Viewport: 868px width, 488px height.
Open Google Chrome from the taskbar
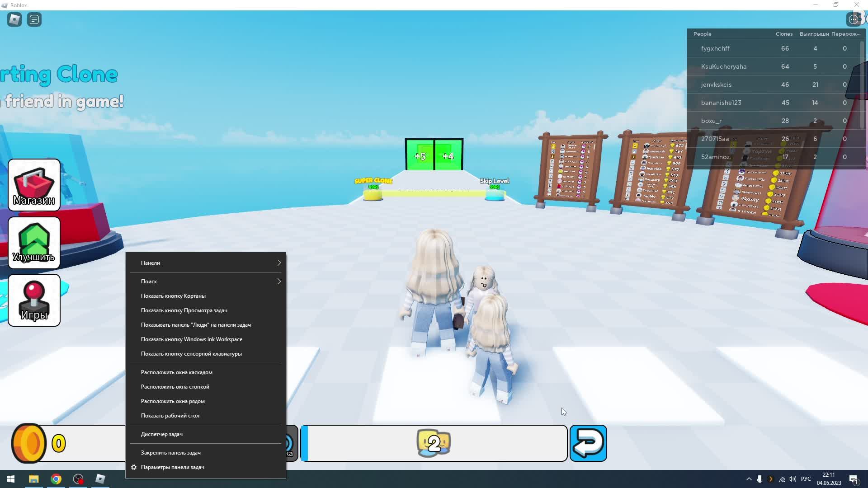pyautogui.click(x=56, y=479)
